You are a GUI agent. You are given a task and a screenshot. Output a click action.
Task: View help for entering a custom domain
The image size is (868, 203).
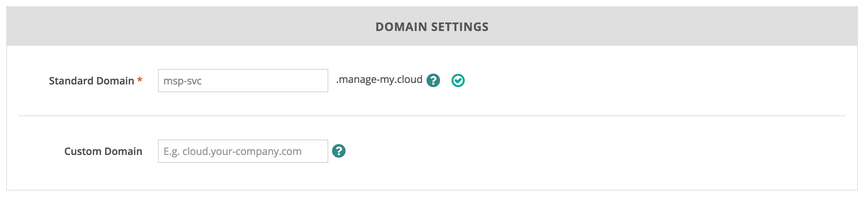[x=339, y=151]
